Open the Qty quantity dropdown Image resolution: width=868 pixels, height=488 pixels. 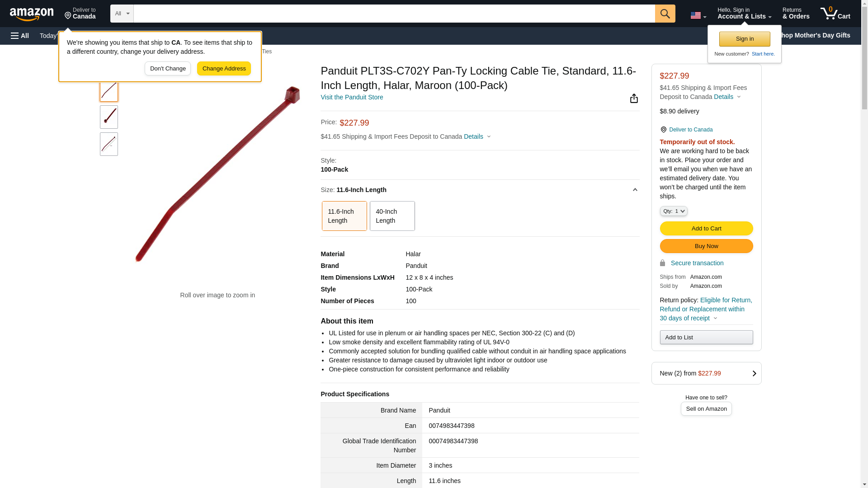(673, 211)
